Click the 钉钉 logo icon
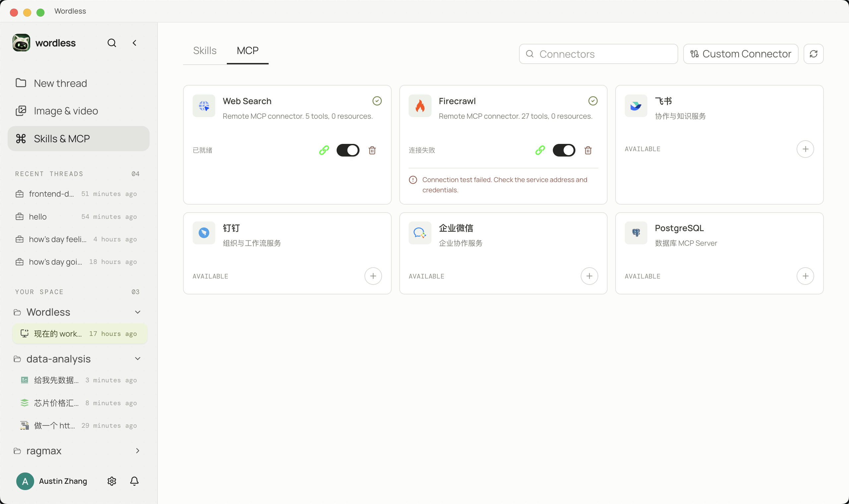 click(204, 233)
